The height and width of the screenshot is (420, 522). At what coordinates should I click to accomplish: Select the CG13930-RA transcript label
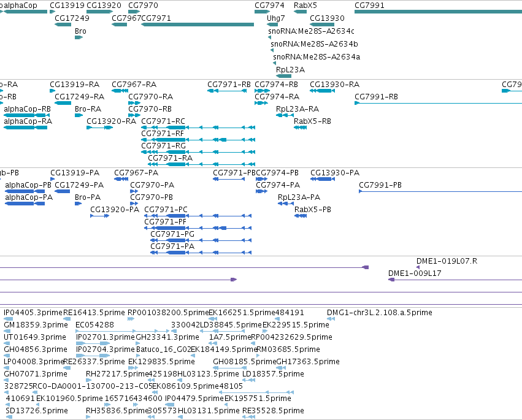pos(335,84)
